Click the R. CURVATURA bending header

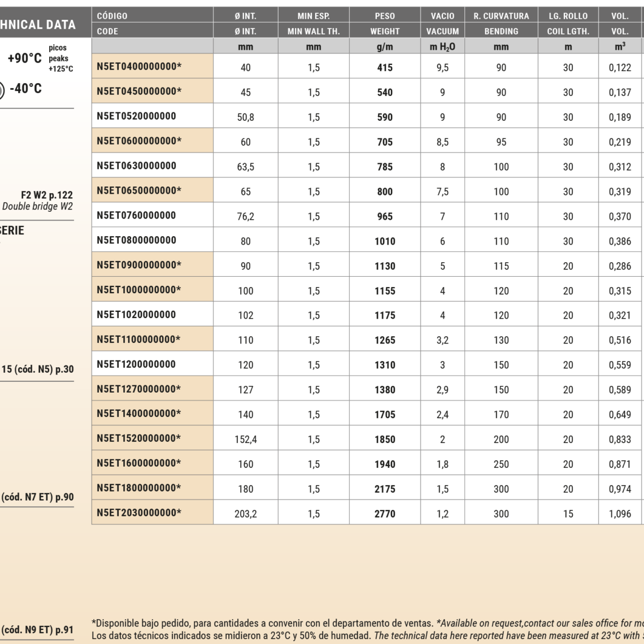point(501,16)
